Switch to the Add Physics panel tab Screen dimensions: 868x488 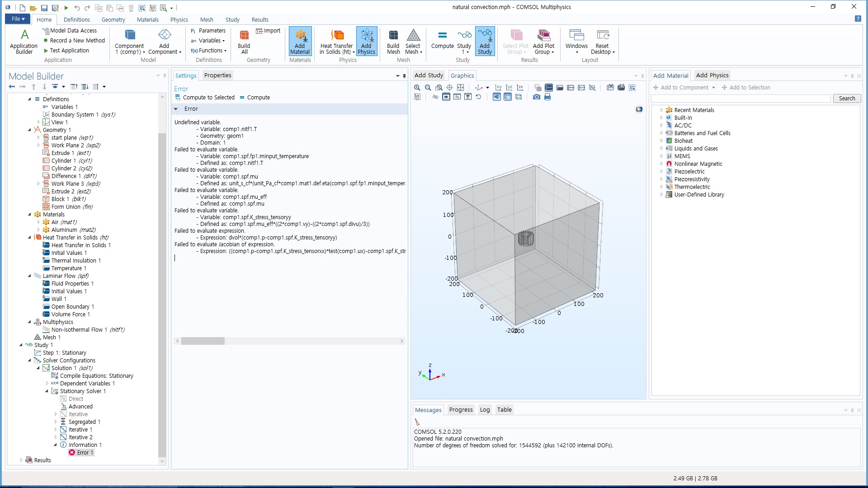pyautogui.click(x=712, y=75)
